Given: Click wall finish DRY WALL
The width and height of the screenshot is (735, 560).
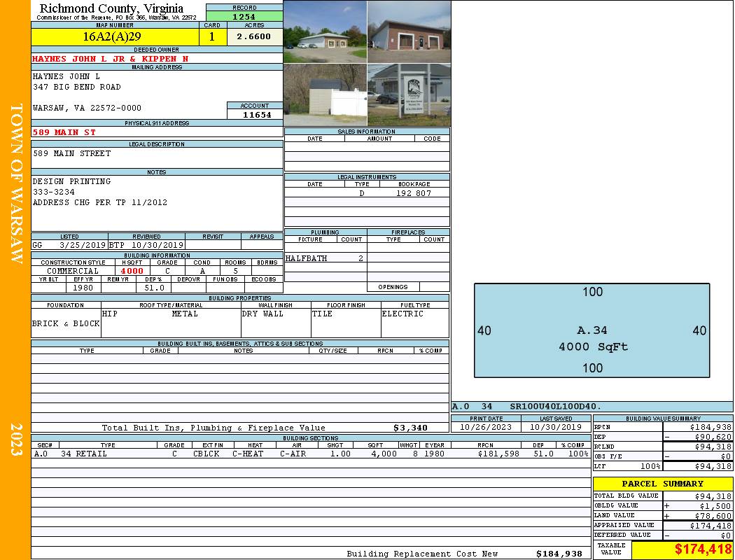Looking at the screenshot, I should (262, 314).
